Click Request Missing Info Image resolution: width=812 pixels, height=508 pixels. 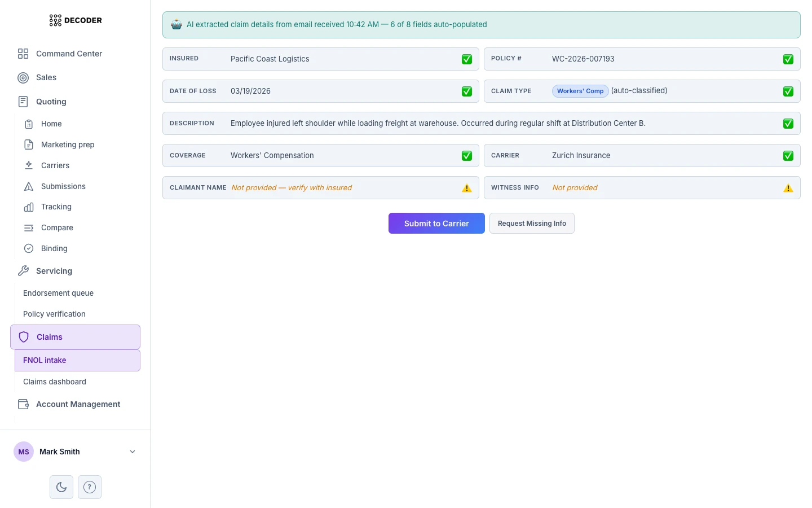point(532,223)
